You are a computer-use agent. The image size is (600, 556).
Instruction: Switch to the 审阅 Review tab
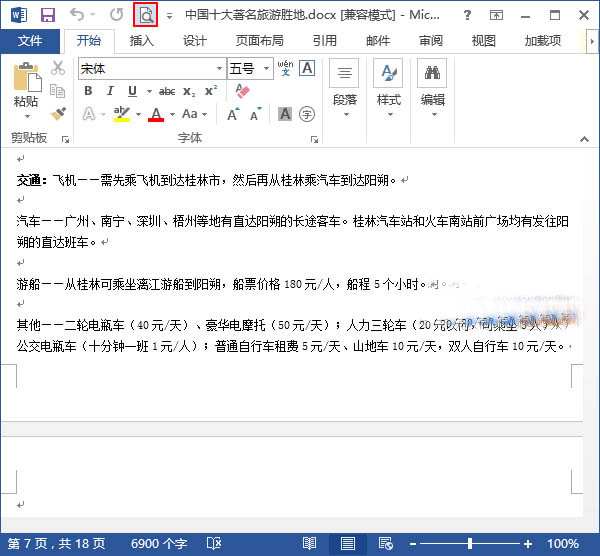tap(430, 41)
